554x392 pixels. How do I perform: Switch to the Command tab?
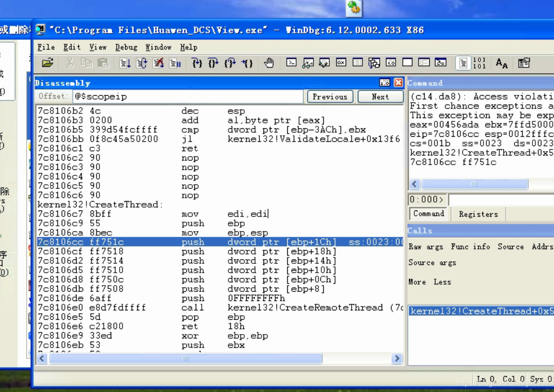[x=428, y=214]
